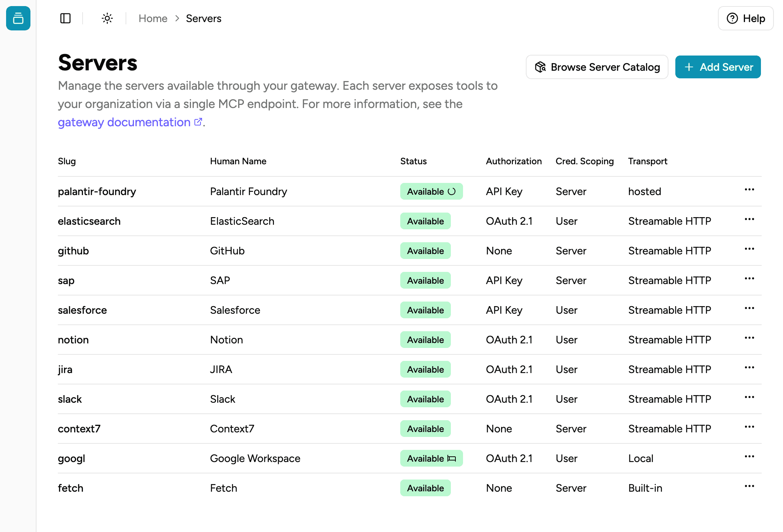Click the teal app logo in the sidebar
The image size is (783, 532).
click(18, 18)
